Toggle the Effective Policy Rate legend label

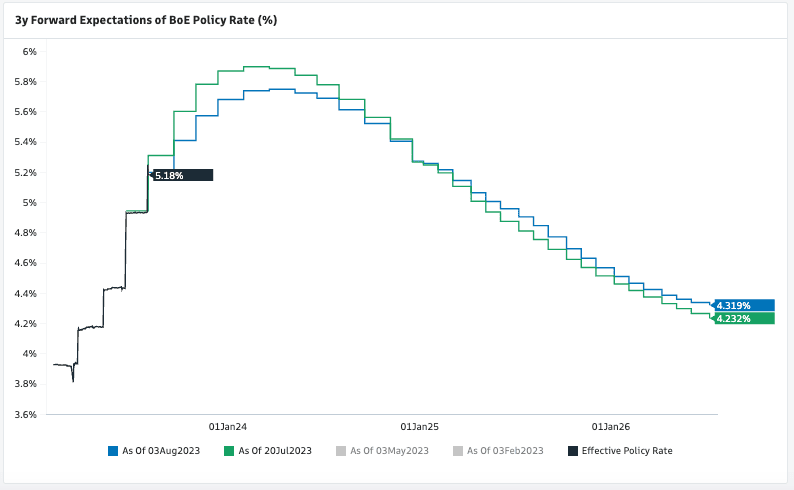pos(627,451)
